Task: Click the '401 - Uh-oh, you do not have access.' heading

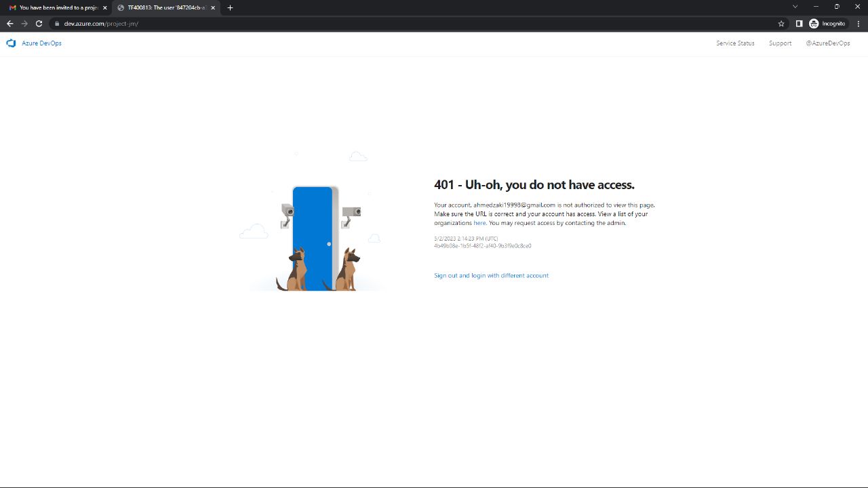Action: pos(534,184)
